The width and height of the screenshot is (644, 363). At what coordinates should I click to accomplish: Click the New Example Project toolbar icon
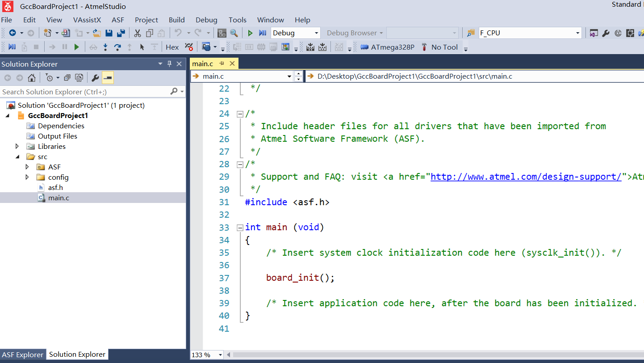point(66,33)
